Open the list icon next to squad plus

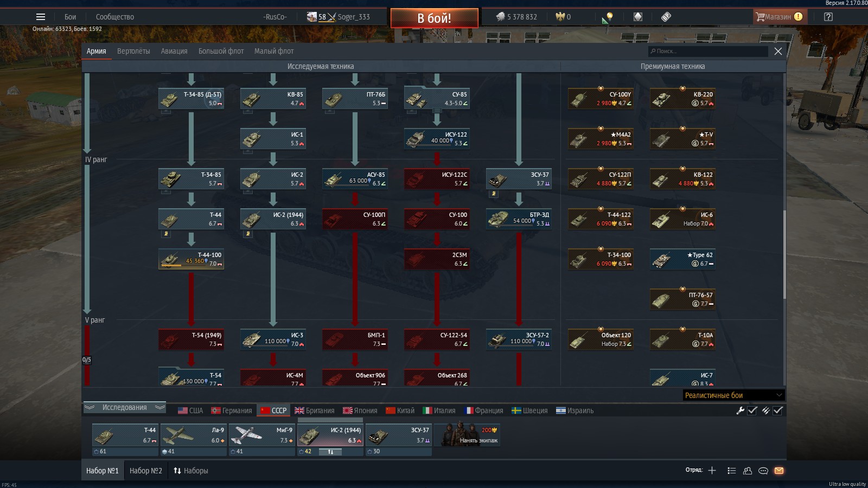pos(731,471)
